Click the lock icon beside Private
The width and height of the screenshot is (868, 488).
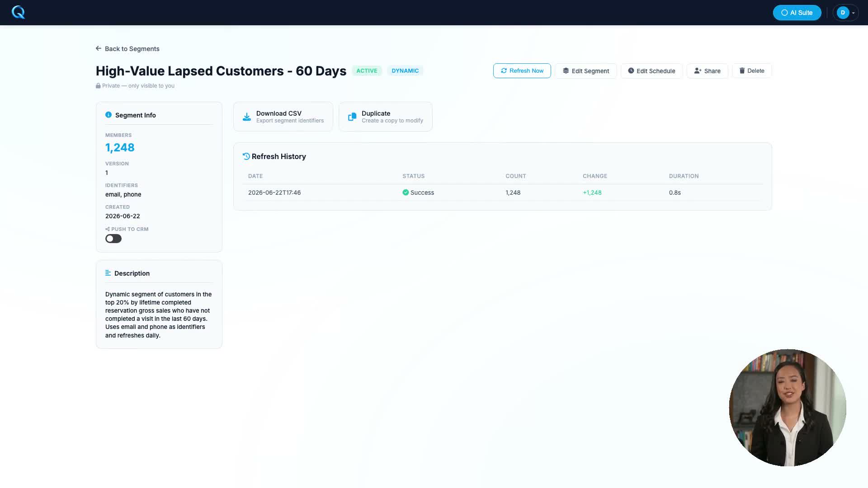tap(98, 86)
